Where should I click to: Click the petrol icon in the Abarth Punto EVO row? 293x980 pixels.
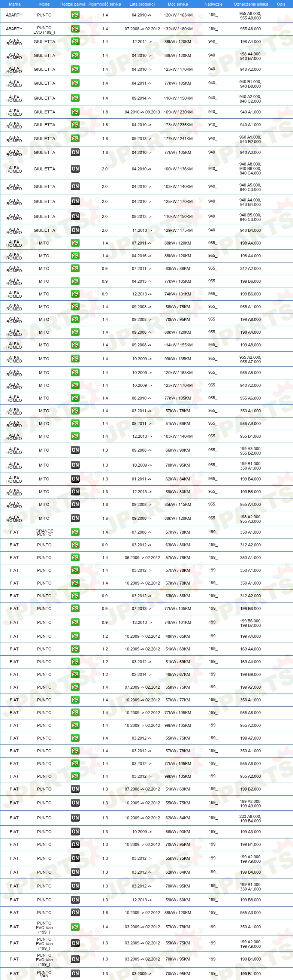point(75,29)
